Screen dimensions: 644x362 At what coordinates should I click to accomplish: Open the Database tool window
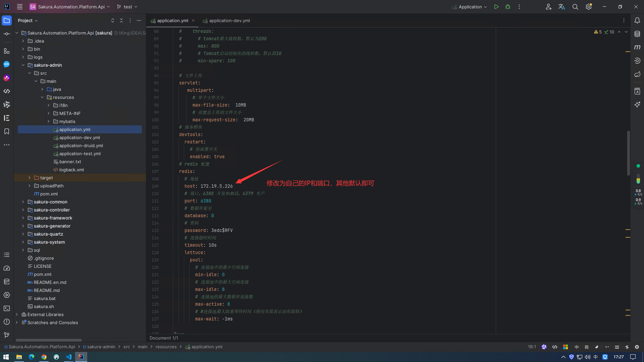pyautogui.click(x=637, y=34)
